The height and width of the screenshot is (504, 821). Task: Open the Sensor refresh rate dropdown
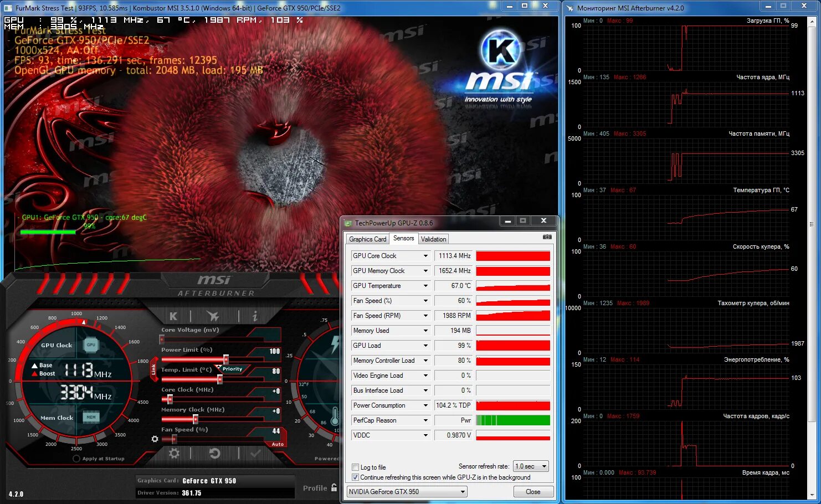[x=531, y=466]
